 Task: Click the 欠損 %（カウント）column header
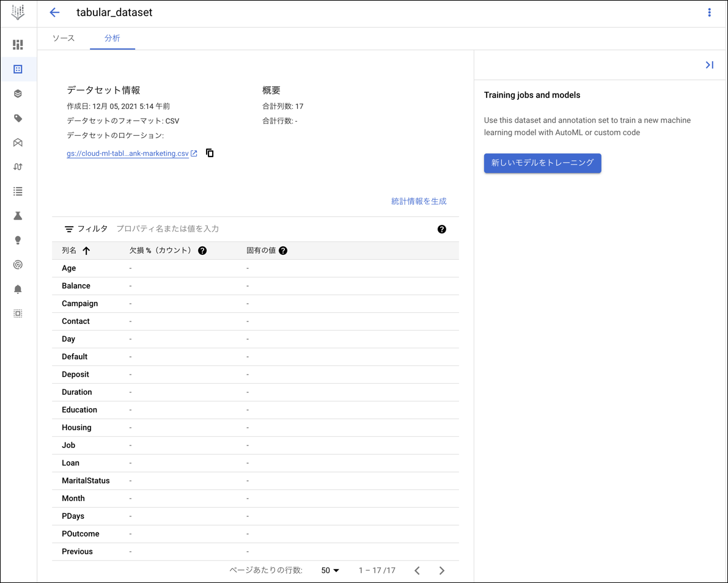161,251
